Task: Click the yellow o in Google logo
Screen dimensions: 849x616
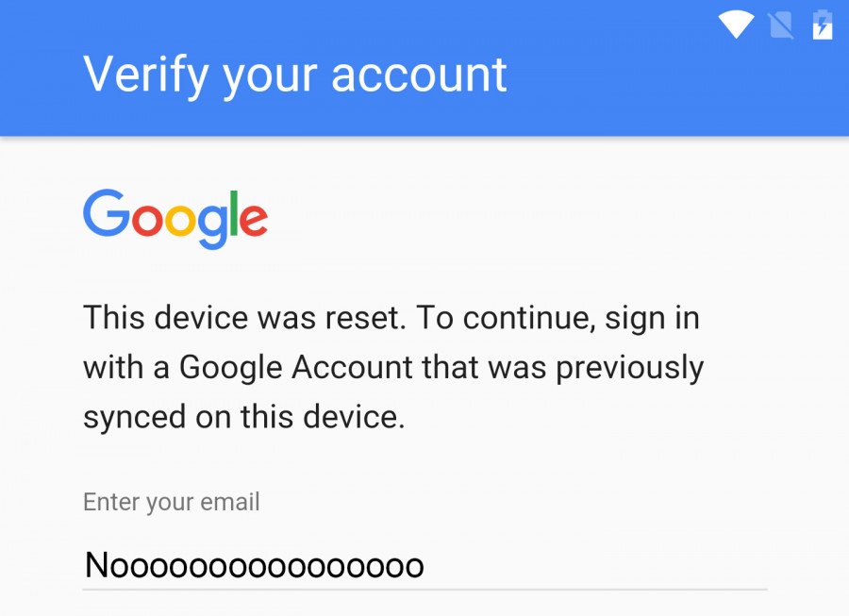Action: pos(180,219)
